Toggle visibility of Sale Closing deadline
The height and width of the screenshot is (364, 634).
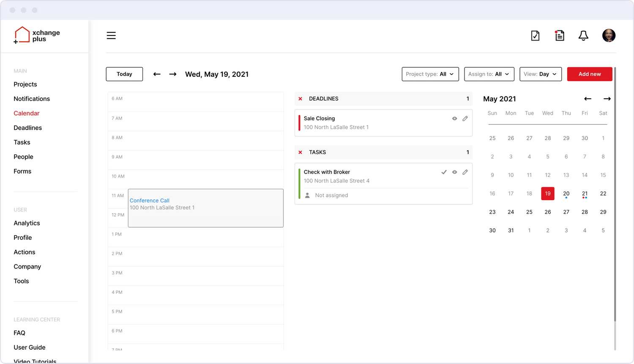click(x=454, y=119)
